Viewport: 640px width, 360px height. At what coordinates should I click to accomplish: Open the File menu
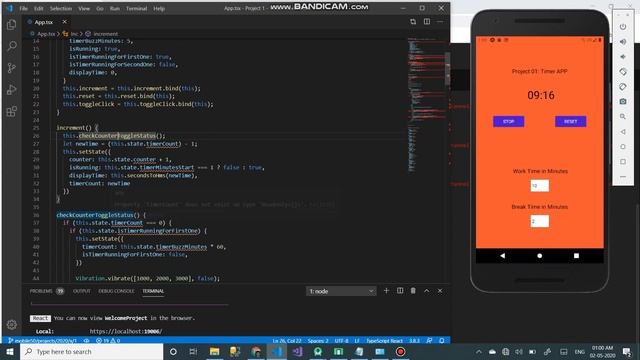click(x=24, y=9)
